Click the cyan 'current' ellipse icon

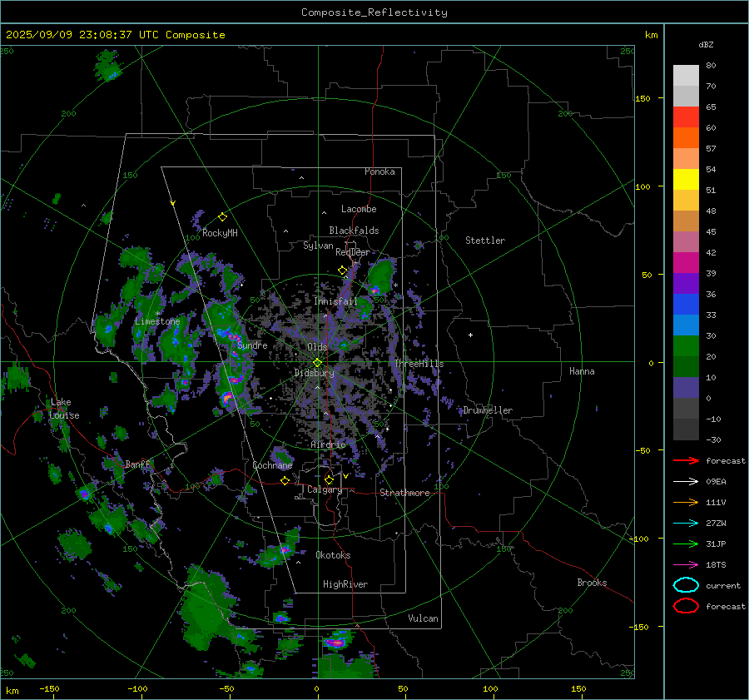click(686, 585)
